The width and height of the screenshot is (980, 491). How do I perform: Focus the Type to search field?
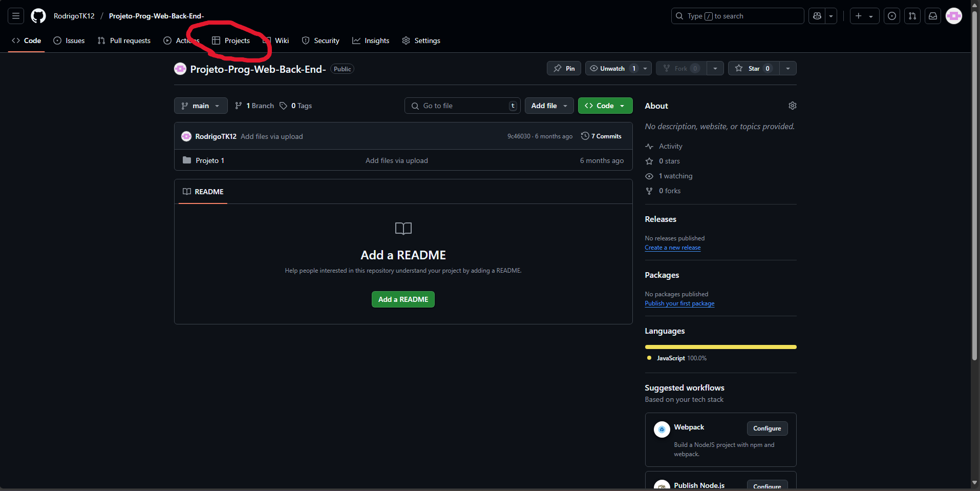click(737, 16)
